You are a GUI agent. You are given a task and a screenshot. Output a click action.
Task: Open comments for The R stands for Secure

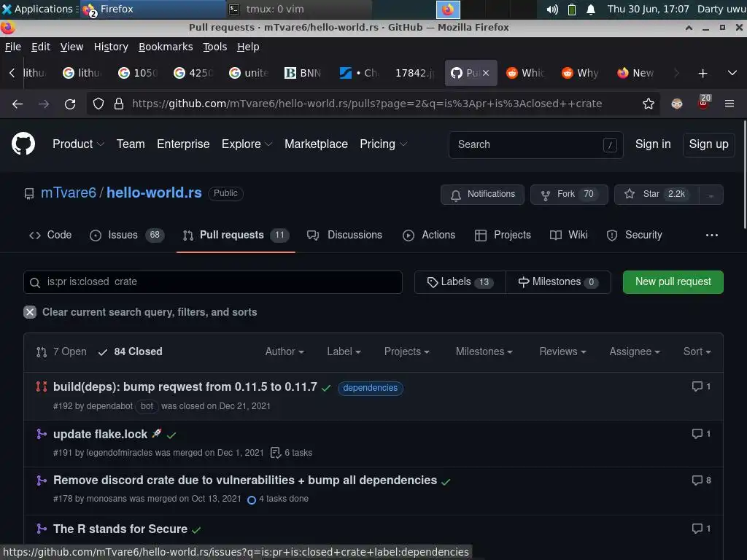[701, 528]
